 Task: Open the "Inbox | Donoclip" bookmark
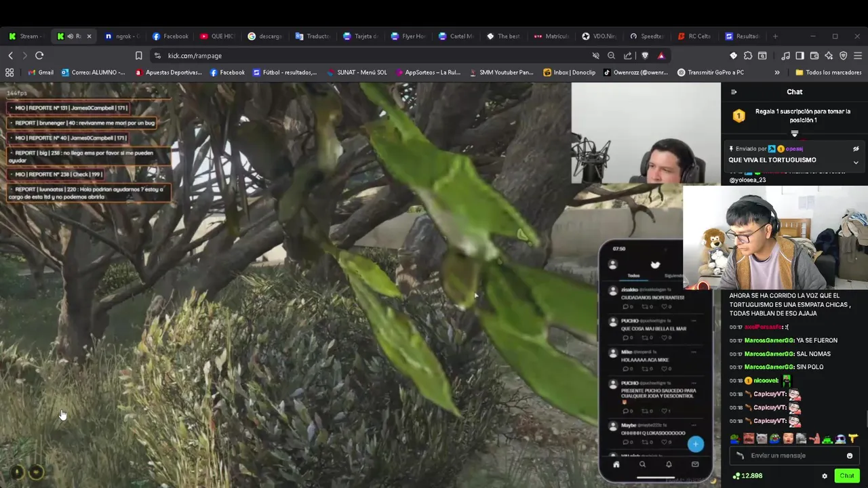click(x=569, y=73)
